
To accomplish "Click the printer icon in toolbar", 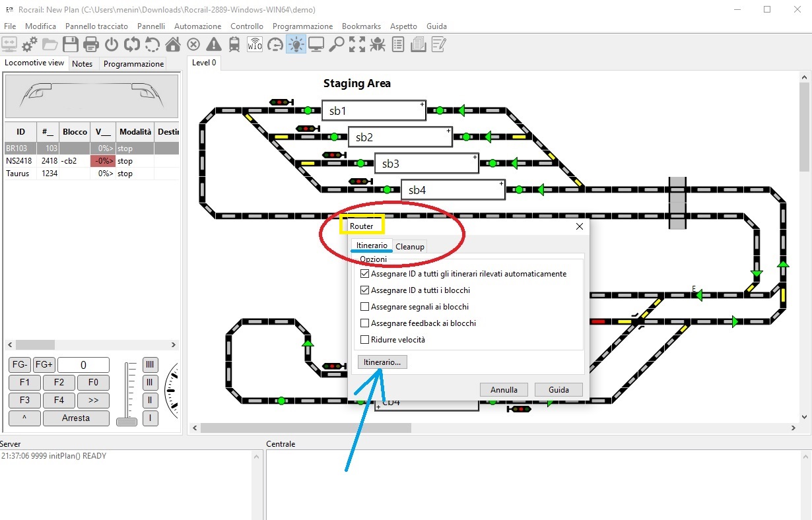I will [x=91, y=44].
